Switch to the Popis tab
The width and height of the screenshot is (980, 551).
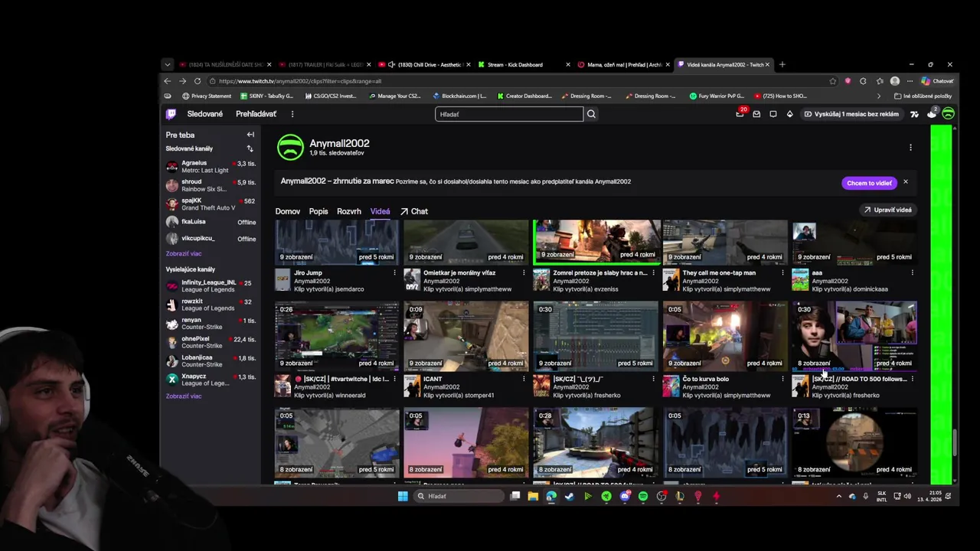click(318, 211)
